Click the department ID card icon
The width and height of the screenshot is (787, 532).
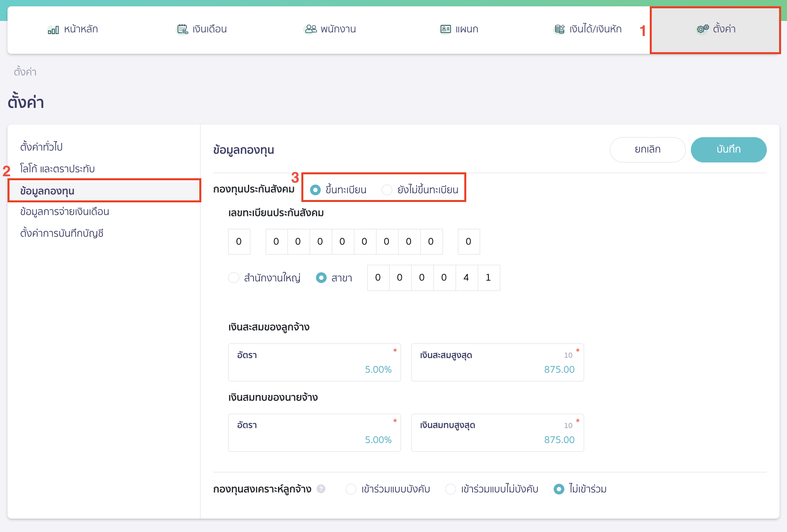[445, 29]
